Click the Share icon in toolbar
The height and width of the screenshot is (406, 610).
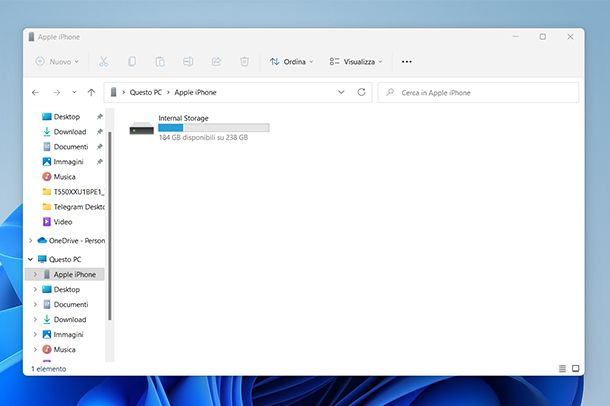[216, 61]
